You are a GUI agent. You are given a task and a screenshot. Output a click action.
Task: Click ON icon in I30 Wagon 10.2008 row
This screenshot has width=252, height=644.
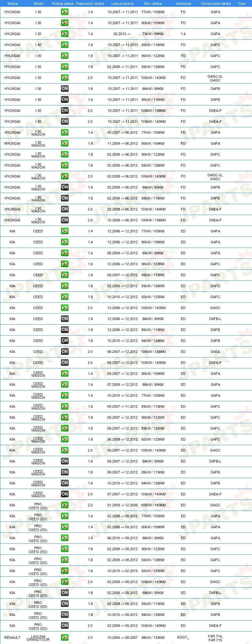(x=65, y=220)
